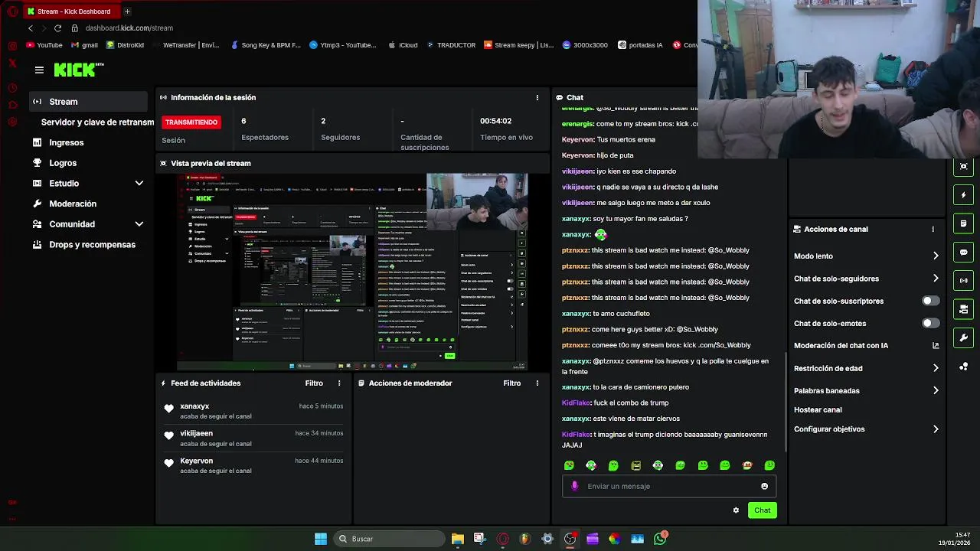Open WhatsApp from taskbar
980x551 pixels.
660,539
